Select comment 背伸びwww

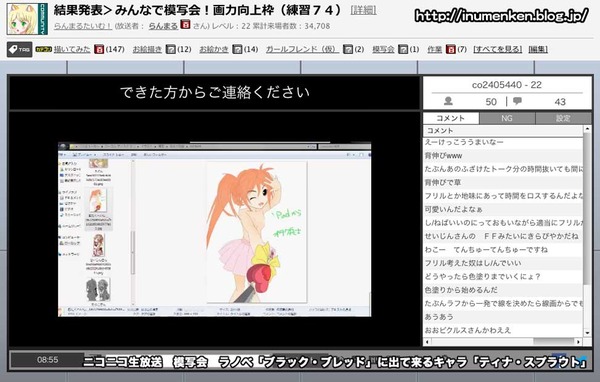pos(503,156)
